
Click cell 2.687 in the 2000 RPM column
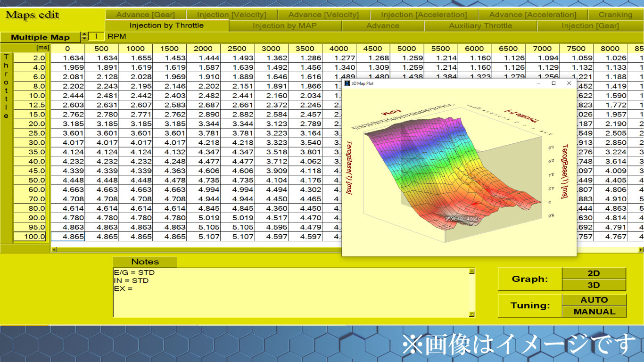click(204, 105)
